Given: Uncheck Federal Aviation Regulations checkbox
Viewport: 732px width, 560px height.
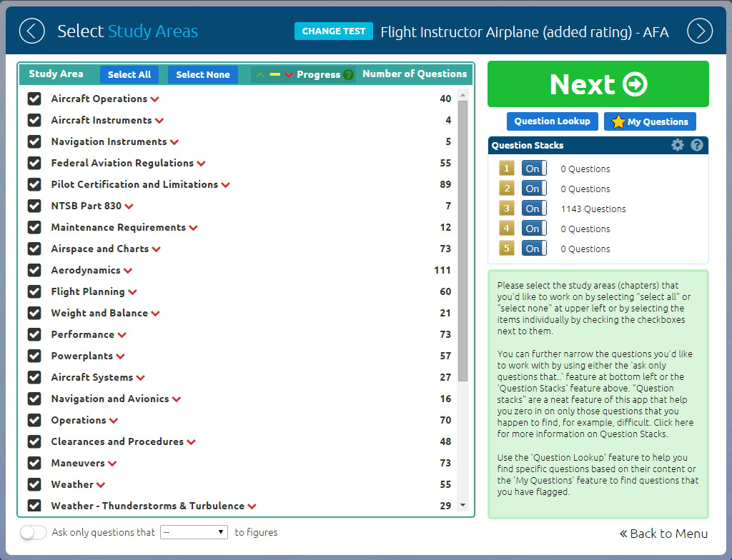Looking at the screenshot, I should 34,163.
